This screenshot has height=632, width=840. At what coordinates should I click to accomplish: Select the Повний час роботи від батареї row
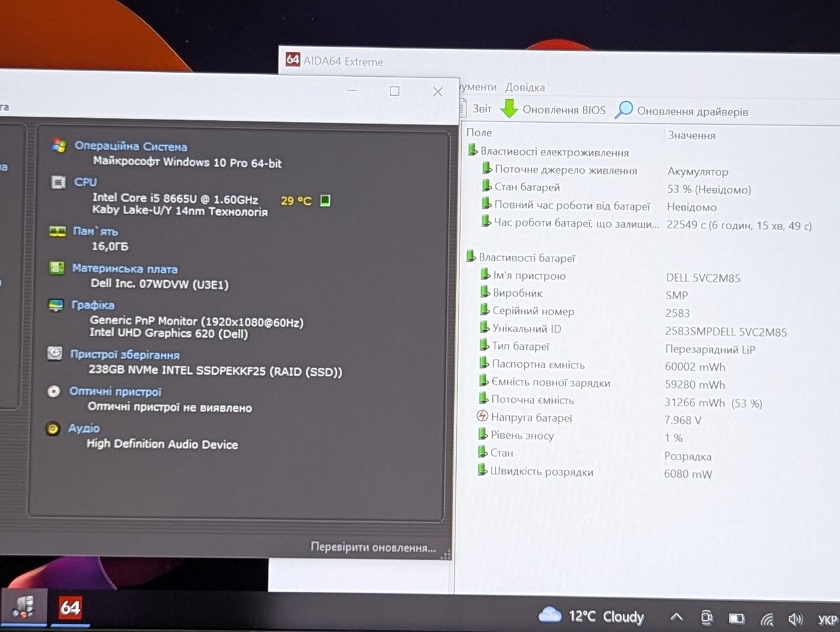click(572, 205)
